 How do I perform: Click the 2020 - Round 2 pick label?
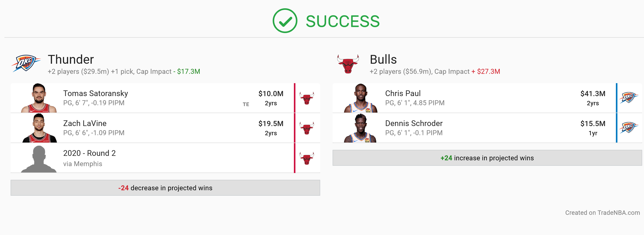(x=90, y=153)
